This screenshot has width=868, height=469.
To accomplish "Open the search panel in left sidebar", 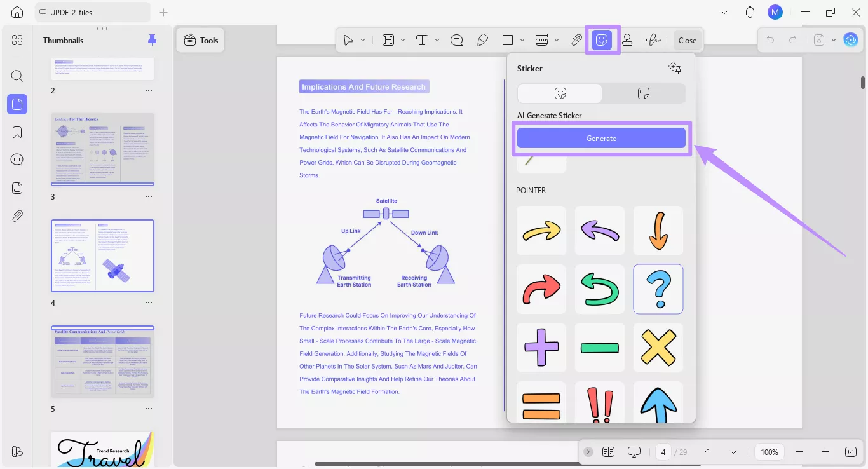I will tap(17, 76).
